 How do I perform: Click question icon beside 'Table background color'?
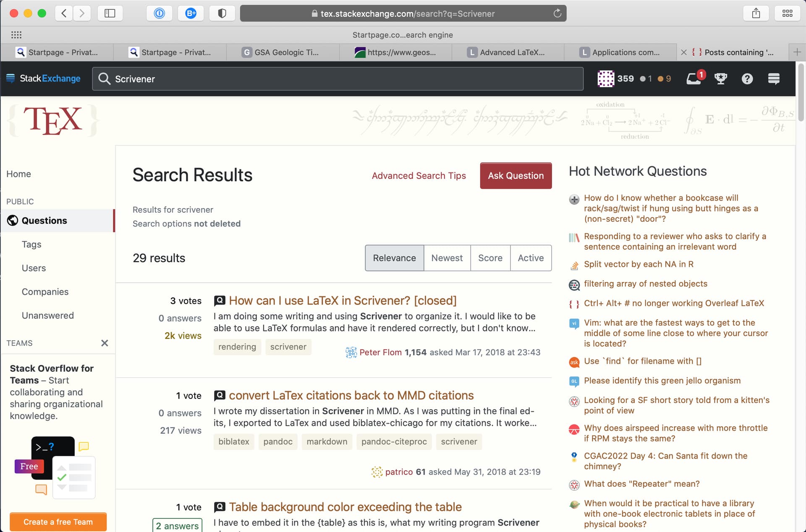[220, 507]
